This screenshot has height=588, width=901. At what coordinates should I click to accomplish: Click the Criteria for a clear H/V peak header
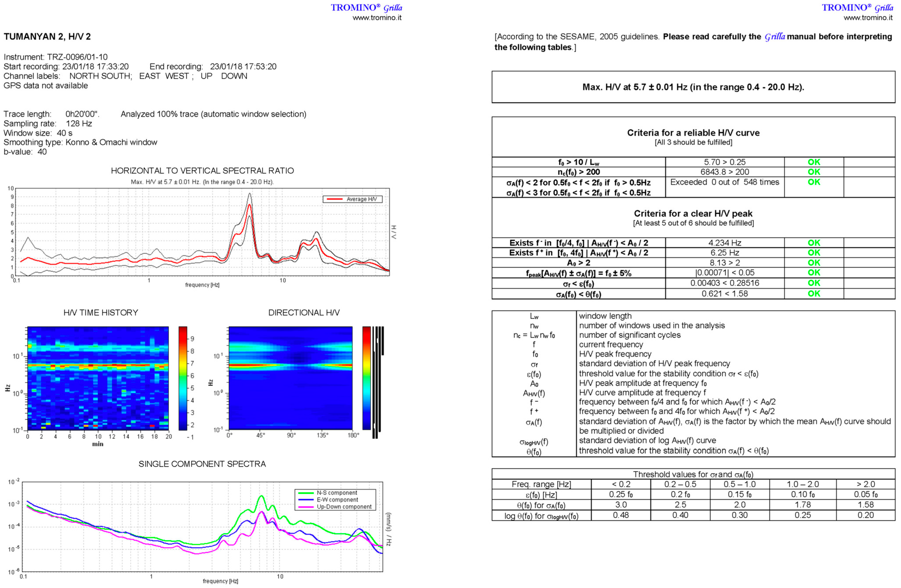pyautogui.click(x=693, y=217)
